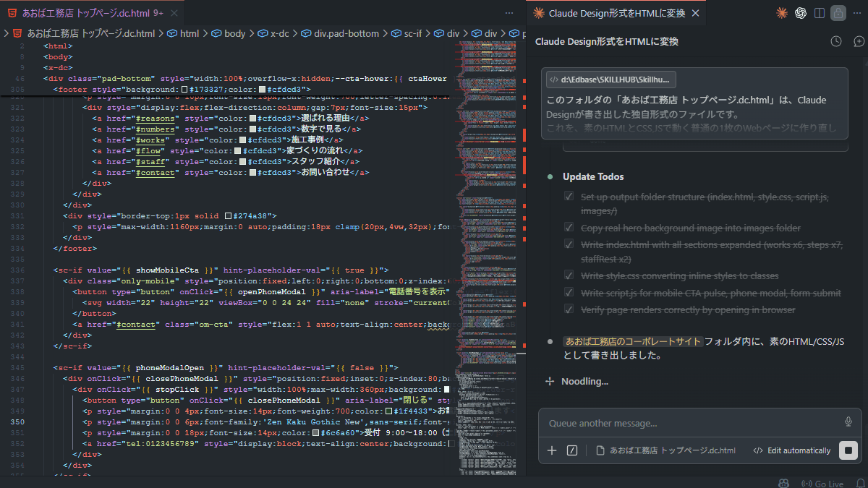Open the chat history clock icon
868x488 pixels.
(836, 42)
